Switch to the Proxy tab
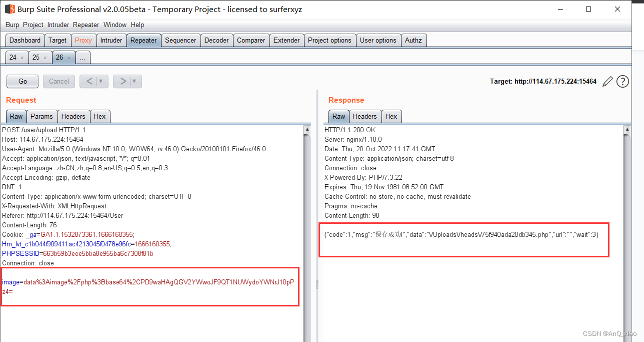Image resolution: width=644 pixels, height=342 pixels. pyautogui.click(x=83, y=40)
